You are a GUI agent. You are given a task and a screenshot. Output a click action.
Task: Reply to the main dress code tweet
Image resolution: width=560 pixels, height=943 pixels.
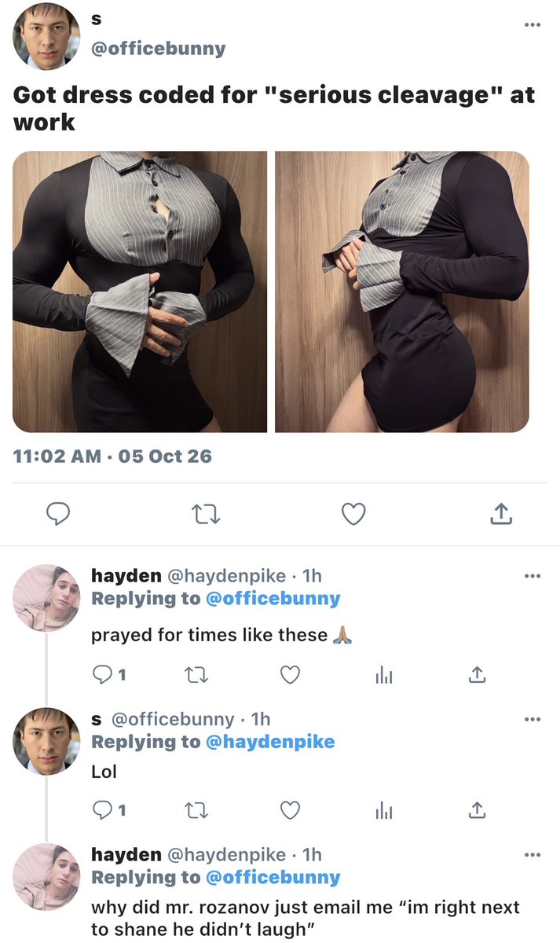click(x=57, y=514)
